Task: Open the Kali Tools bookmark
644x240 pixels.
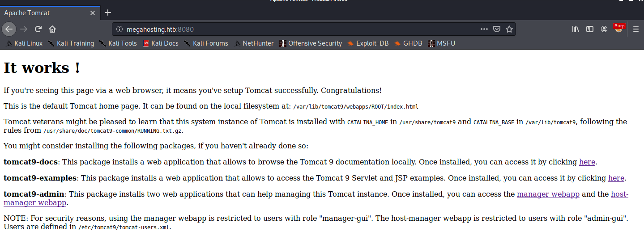Action: (118, 43)
